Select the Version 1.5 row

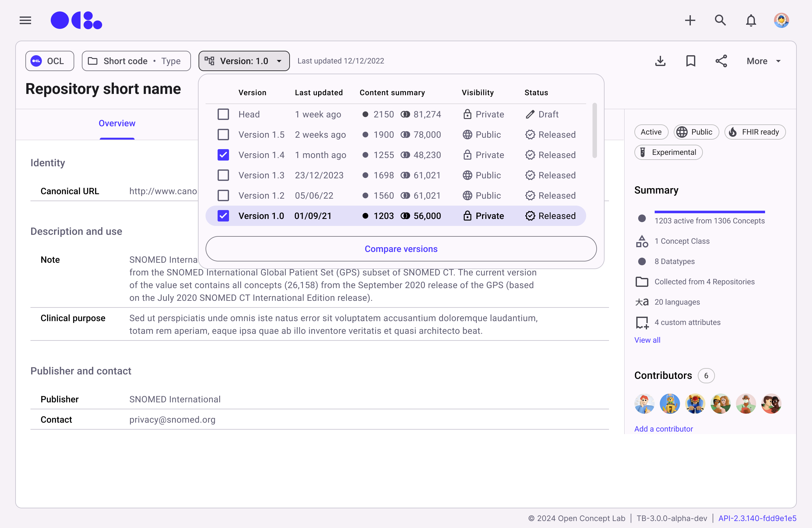point(261,135)
